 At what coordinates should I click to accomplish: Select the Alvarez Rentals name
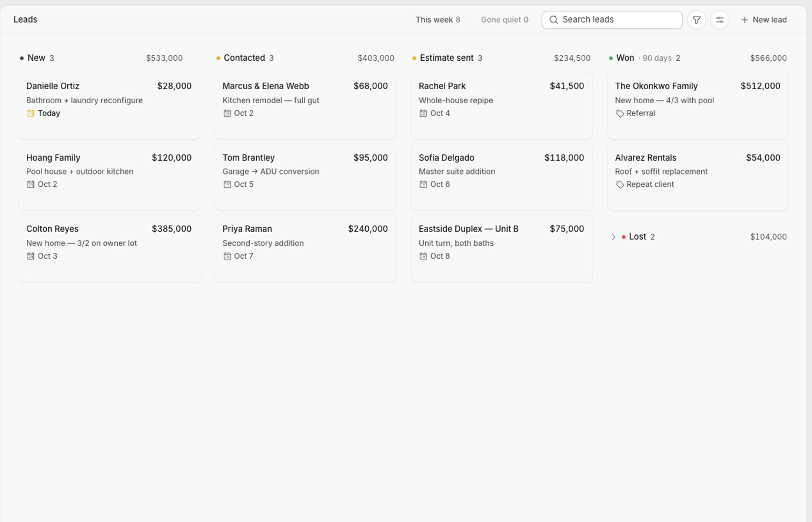pos(646,158)
